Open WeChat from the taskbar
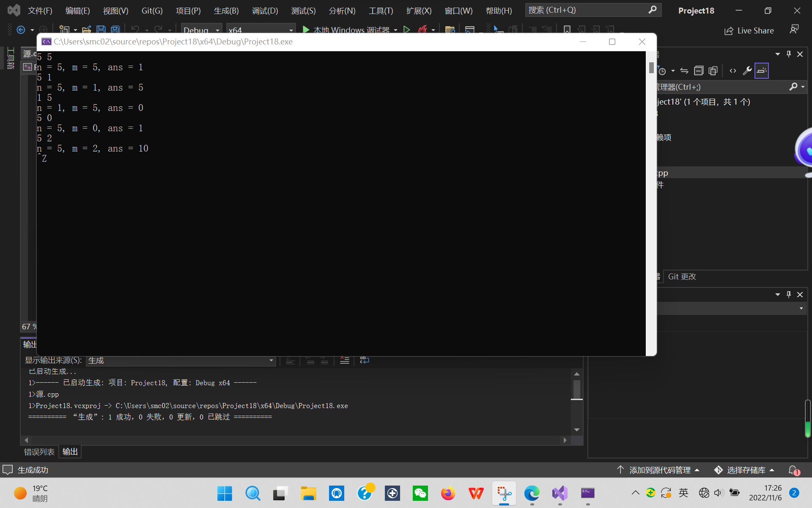The width and height of the screenshot is (812, 508). (x=420, y=493)
